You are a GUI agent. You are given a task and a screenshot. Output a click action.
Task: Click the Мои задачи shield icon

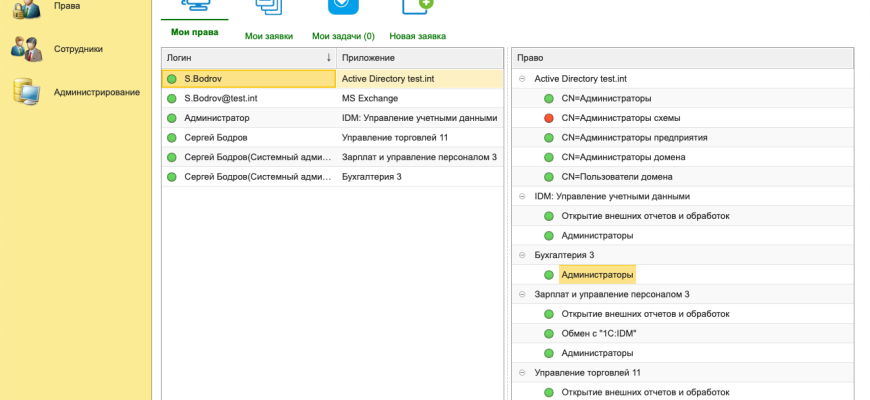pyautogui.click(x=343, y=6)
